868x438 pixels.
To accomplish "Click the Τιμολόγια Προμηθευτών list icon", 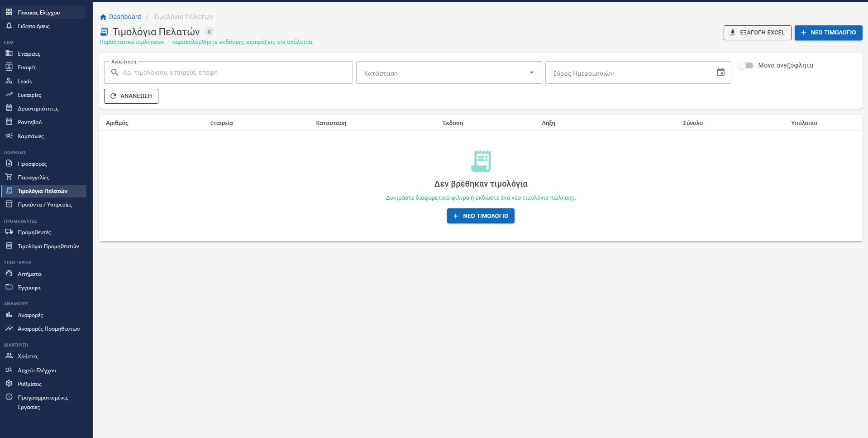I will [9, 246].
